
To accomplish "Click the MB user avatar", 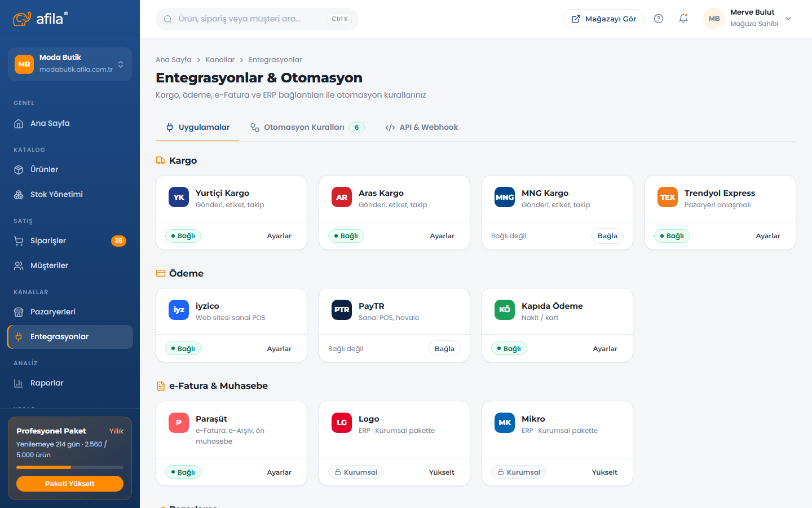I will point(714,19).
